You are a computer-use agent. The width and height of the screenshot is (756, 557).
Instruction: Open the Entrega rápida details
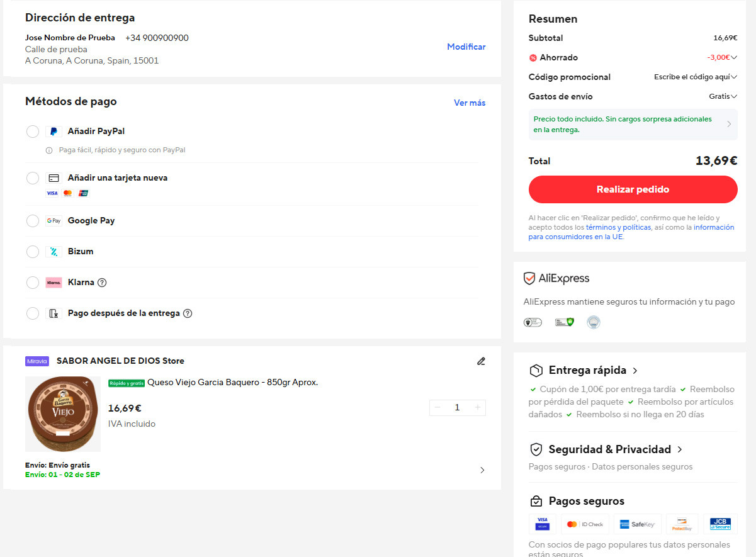(635, 371)
